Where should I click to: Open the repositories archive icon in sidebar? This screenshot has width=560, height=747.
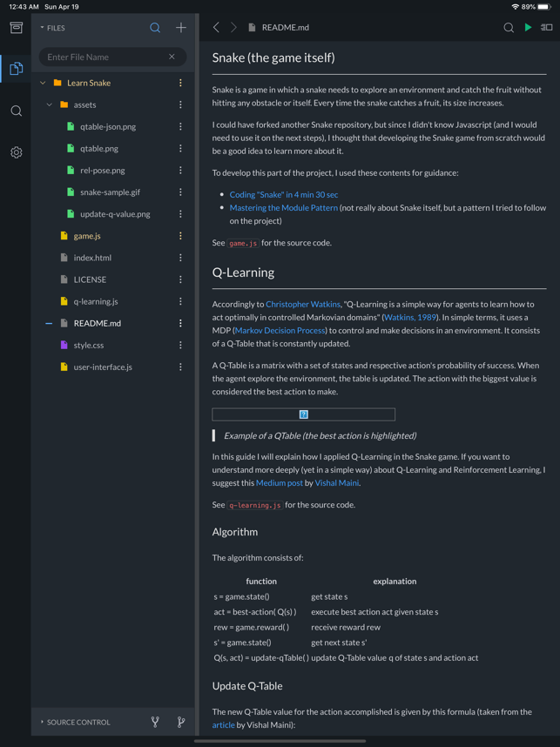point(17,28)
